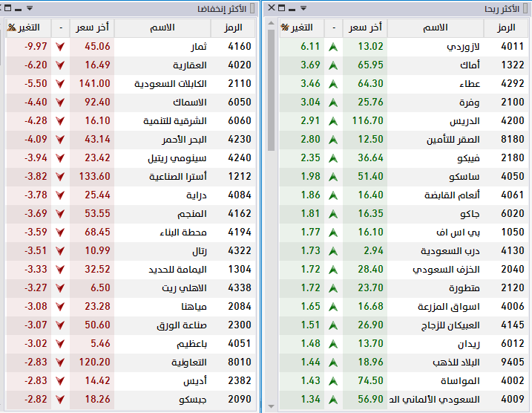Minimize the الأكثر إنخفاضا panel

(19, 9)
